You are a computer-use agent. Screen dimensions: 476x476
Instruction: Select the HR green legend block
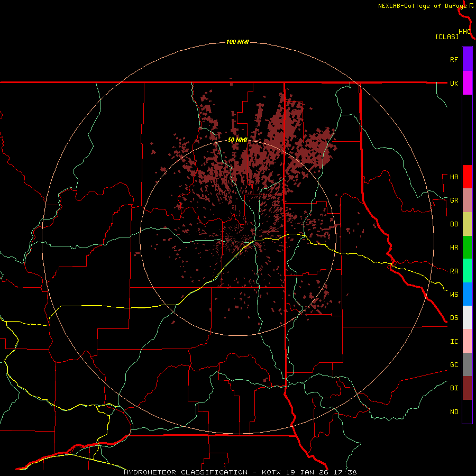pyautogui.click(x=467, y=248)
